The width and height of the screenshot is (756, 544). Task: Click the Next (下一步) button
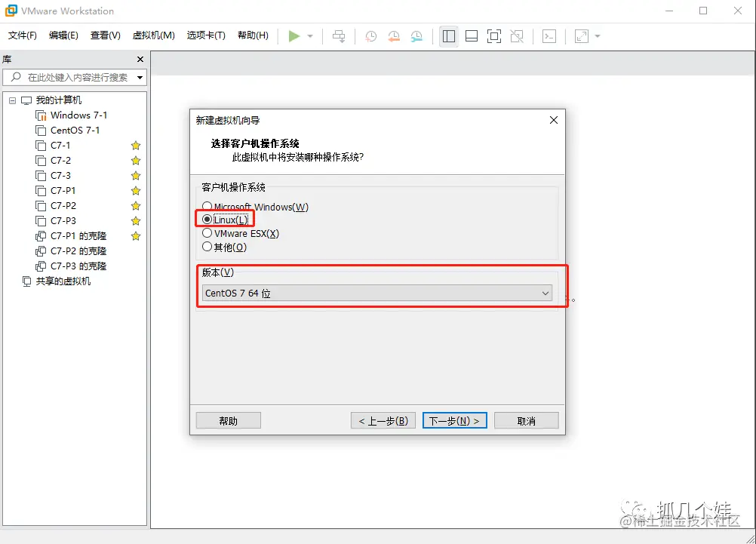455,420
